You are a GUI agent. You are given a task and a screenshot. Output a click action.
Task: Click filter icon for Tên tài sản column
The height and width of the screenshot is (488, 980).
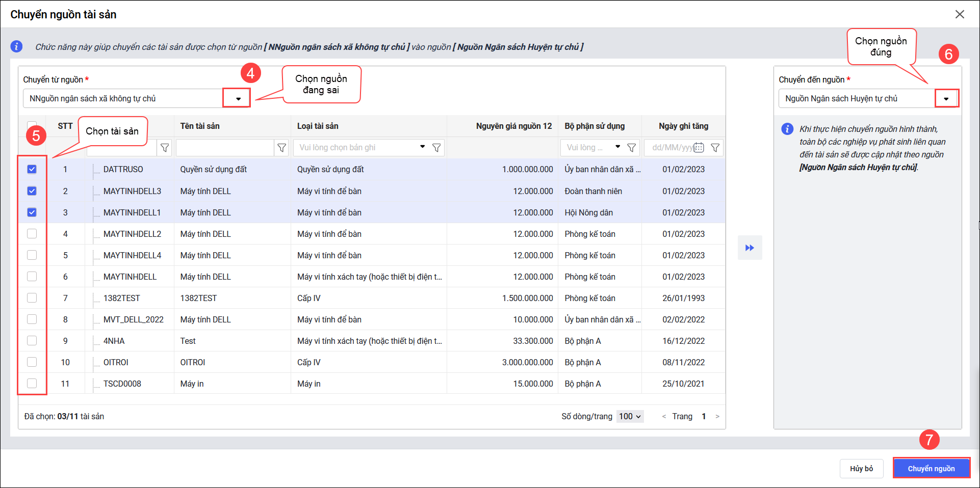pyautogui.click(x=281, y=148)
